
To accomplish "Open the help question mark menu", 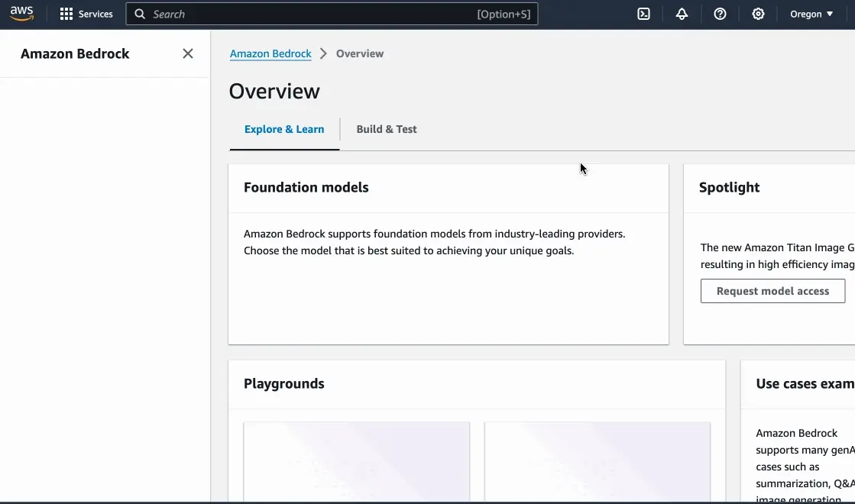I will pyautogui.click(x=720, y=14).
